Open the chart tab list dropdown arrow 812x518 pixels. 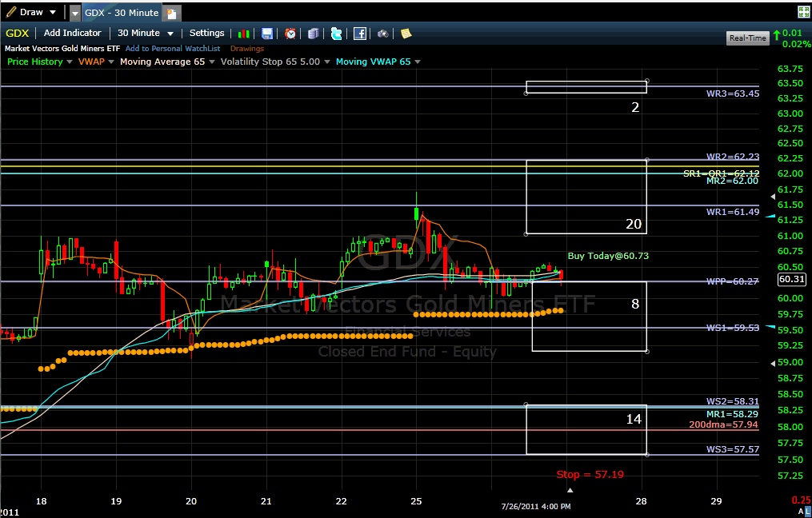[75, 13]
